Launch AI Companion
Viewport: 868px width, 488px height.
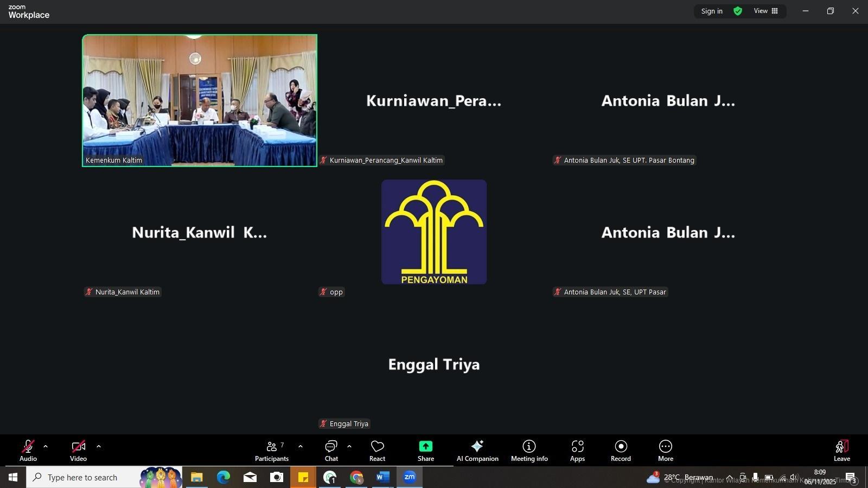point(477,450)
